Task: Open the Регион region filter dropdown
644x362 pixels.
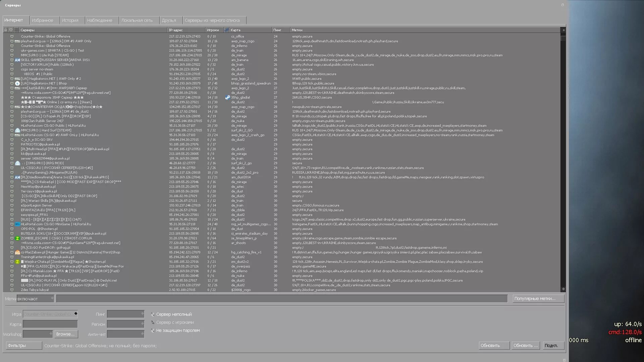Action: [125, 324]
